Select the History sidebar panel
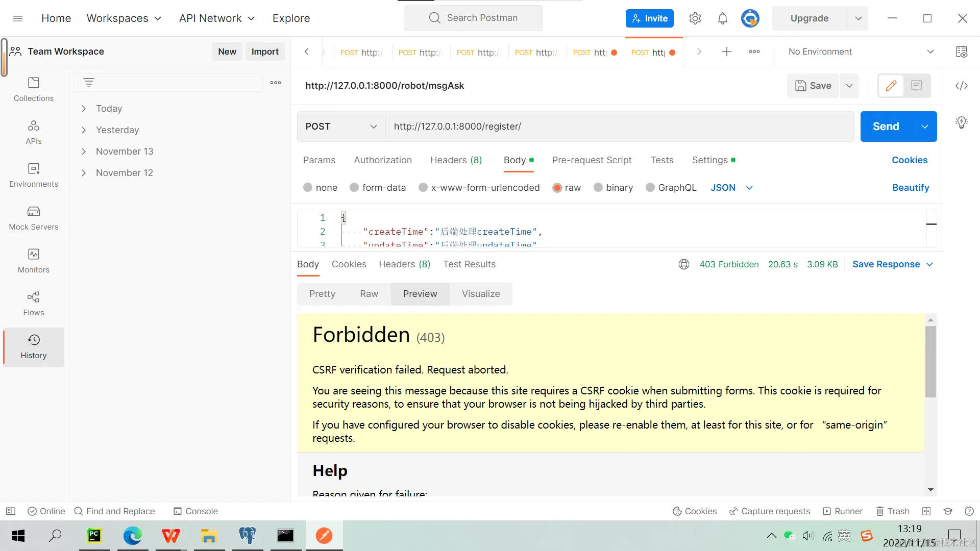The image size is (980, 551). coord(34,347)
